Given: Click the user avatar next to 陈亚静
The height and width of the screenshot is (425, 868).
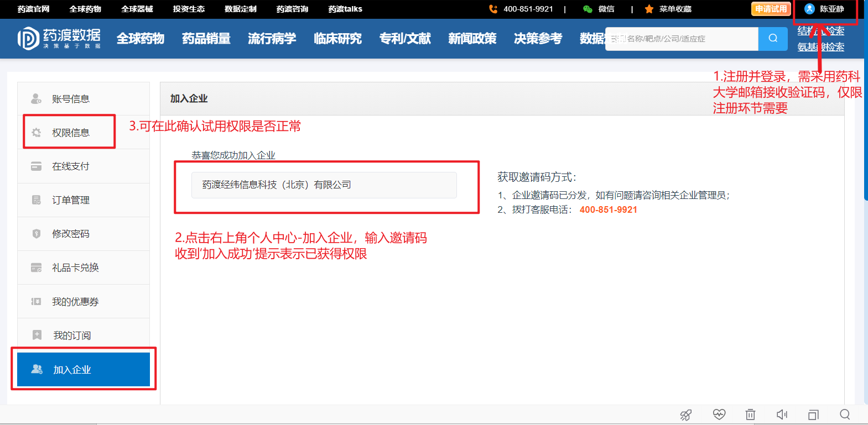Looking at the screenshot, I should click(x=809, y=9).
